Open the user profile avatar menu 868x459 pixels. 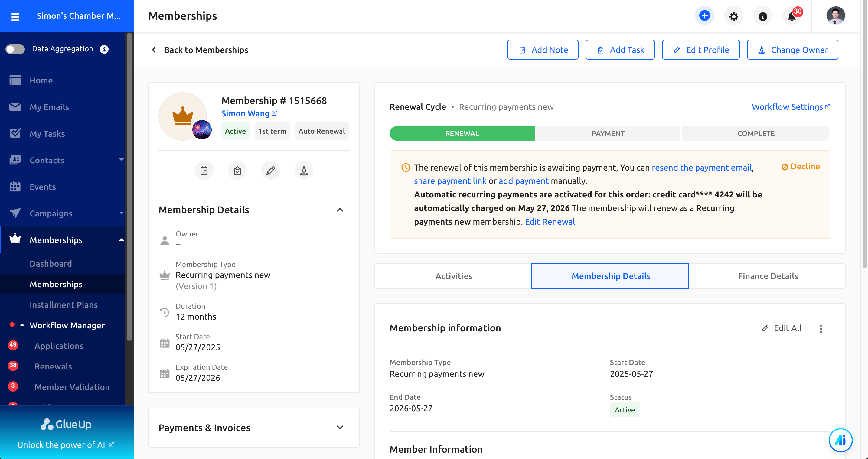click(x=835, y=16)
